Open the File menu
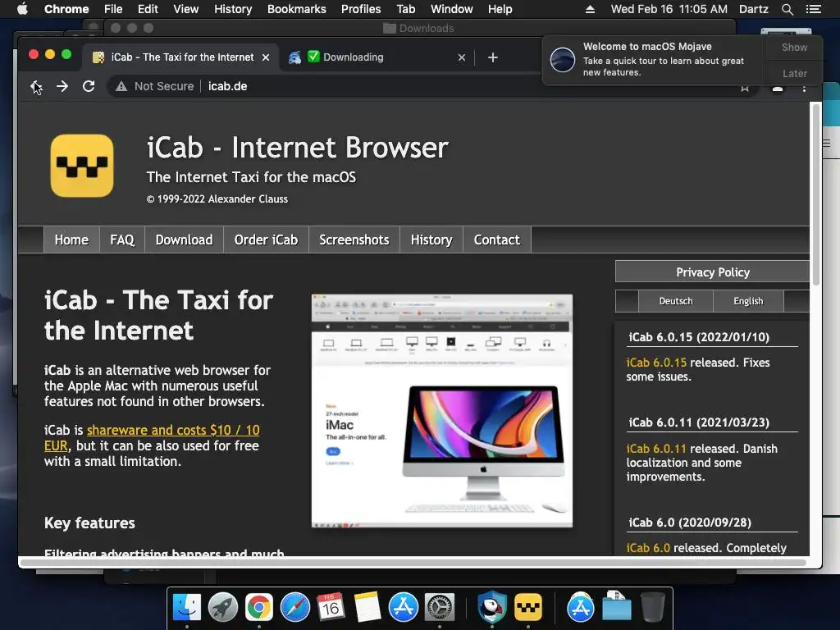Image resolution: width=840 pixels, height=630 pixels. point(113,9)
